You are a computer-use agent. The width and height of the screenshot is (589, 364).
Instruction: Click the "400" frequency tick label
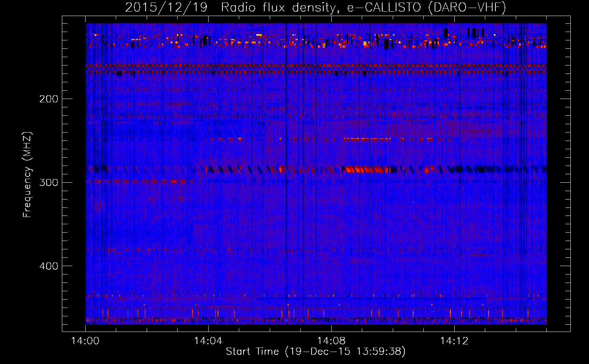tap(49, 266)
